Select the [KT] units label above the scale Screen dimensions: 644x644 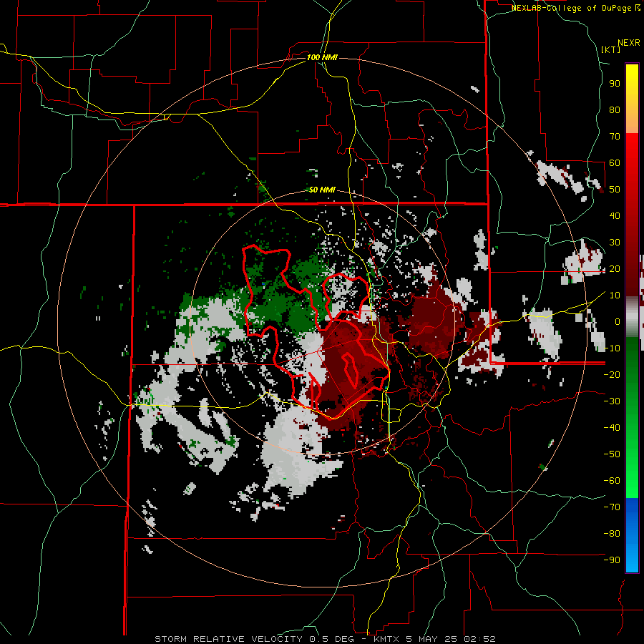click(610, 49)
